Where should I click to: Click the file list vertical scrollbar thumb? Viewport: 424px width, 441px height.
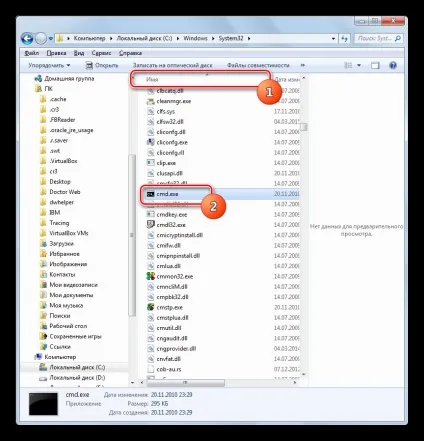(303, 127)
